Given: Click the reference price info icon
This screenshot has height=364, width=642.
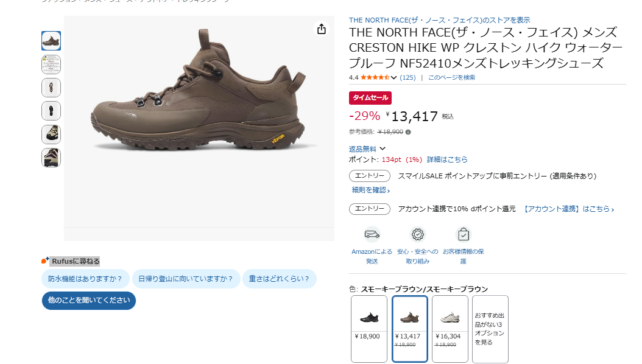Looking at the screenshot, I should (408, 131).
